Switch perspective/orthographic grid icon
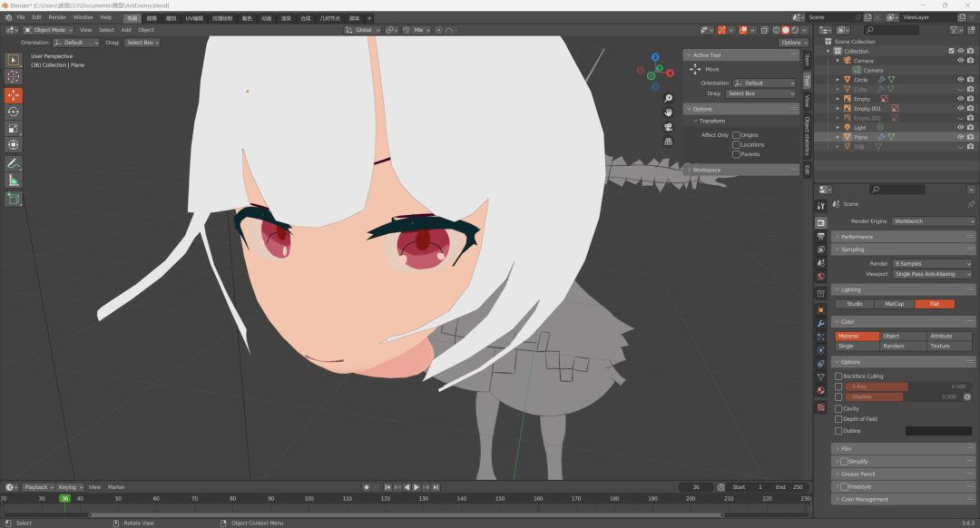 pos(668,142)
